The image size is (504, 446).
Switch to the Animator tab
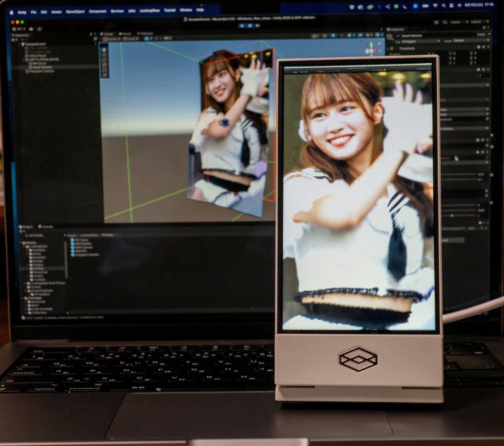[145, 33]
